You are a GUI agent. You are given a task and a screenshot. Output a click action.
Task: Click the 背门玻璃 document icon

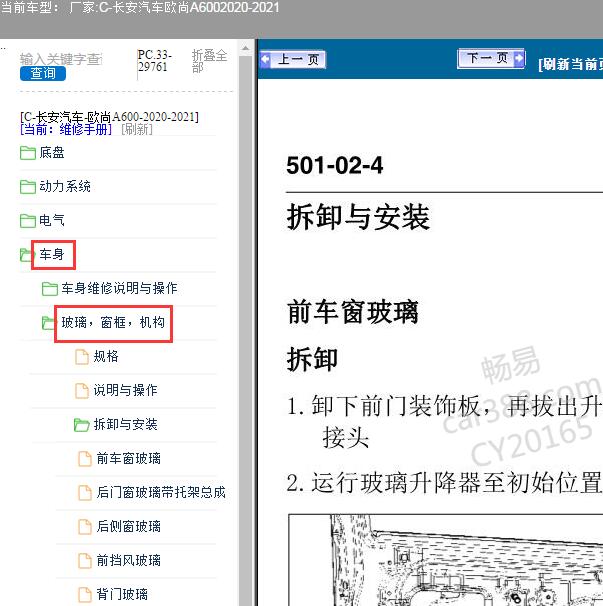coord(85,594)
